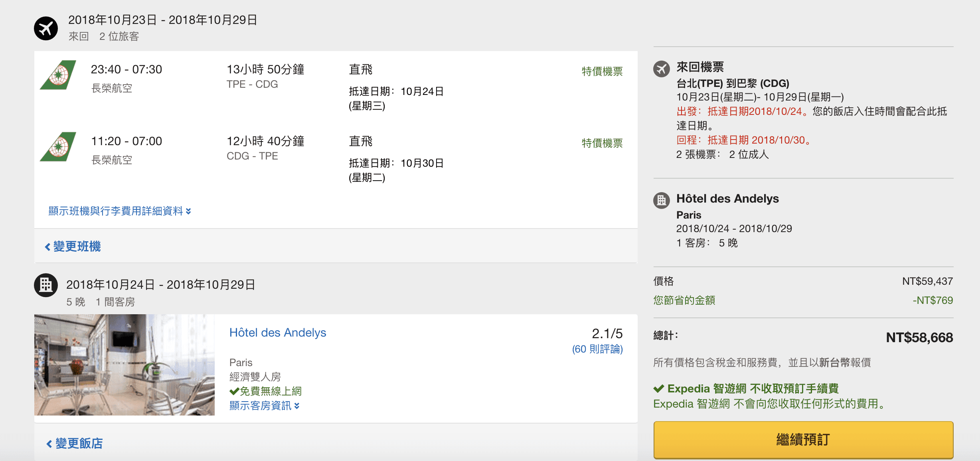980x461 pixels.
Task: Click gray airplane icon beside 來回機票
Action: click(662, 69)
